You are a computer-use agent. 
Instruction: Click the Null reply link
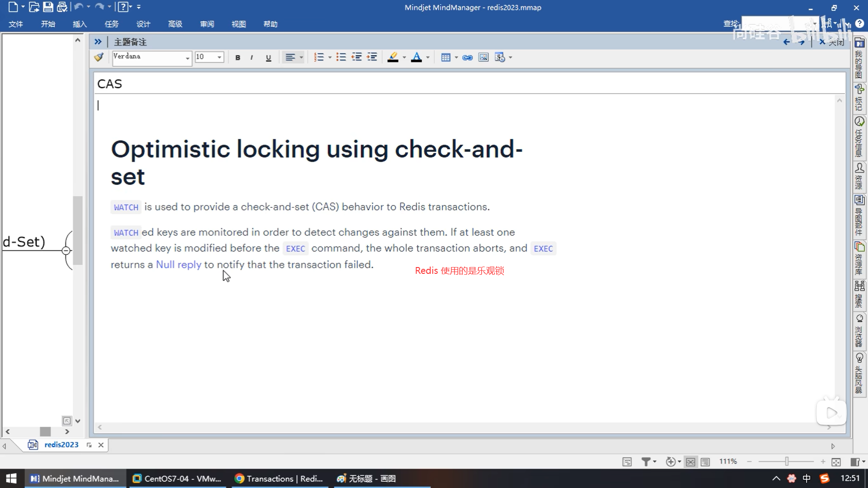(x=179, y=265)
